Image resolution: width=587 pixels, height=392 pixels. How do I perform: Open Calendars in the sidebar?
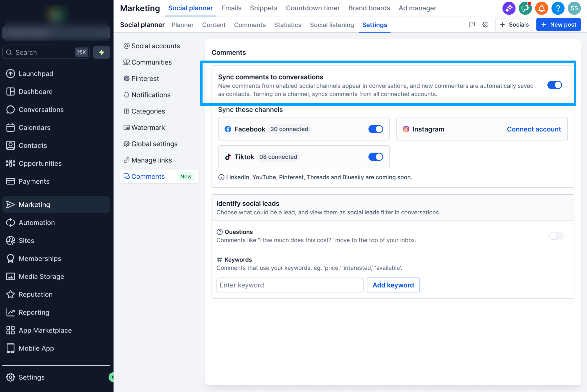[x=56, y=127]
